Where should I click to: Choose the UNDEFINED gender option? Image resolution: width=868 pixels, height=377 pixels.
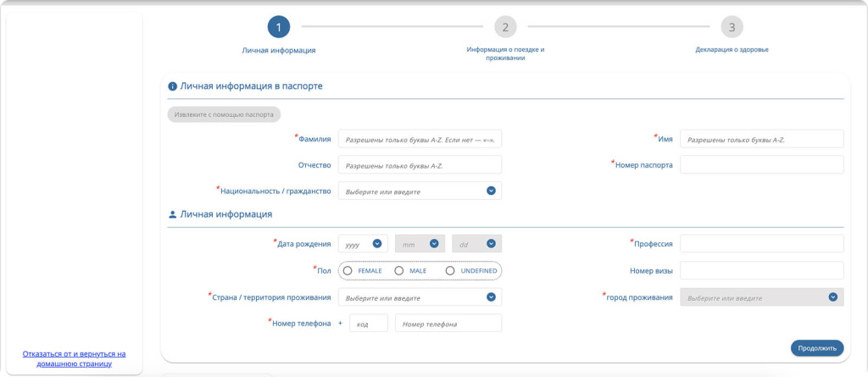pyautogui.click(x=450, y=270)
